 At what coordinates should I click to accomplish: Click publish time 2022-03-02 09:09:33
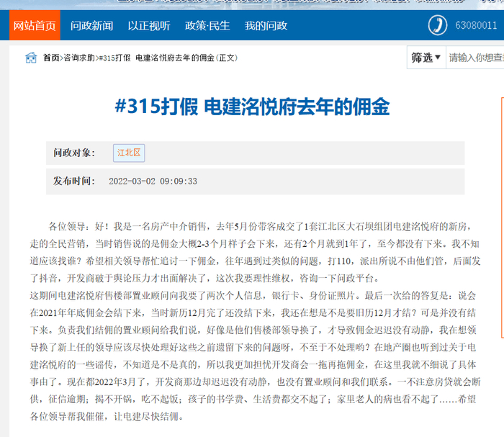coord(153,181)
